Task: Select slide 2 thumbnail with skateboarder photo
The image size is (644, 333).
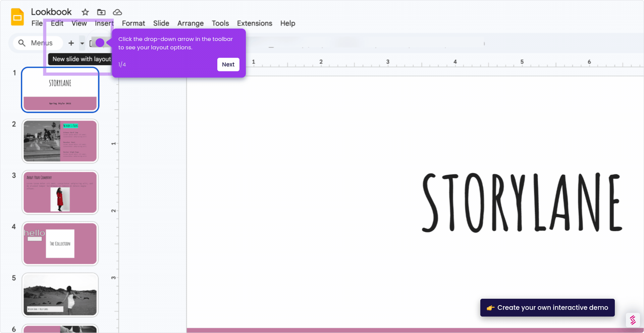Action: (60, 141)
